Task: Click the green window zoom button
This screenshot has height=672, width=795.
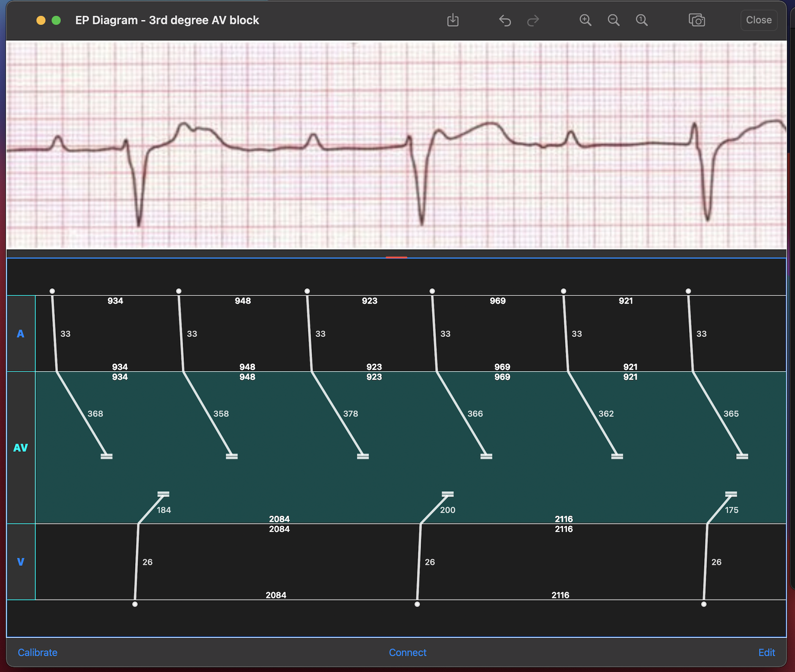Action: pyautogui.click(x=56, y=20)
